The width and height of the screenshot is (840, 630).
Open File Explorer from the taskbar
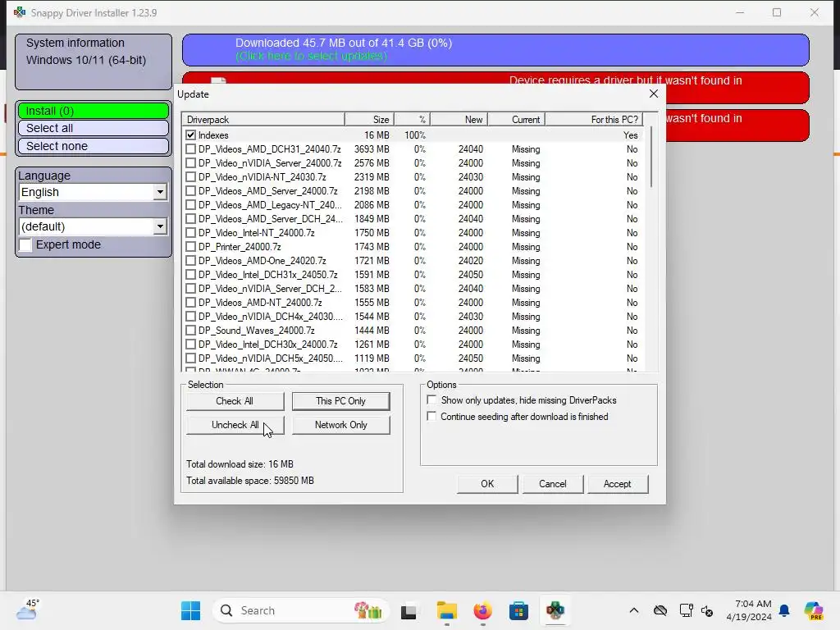point(447,610)
